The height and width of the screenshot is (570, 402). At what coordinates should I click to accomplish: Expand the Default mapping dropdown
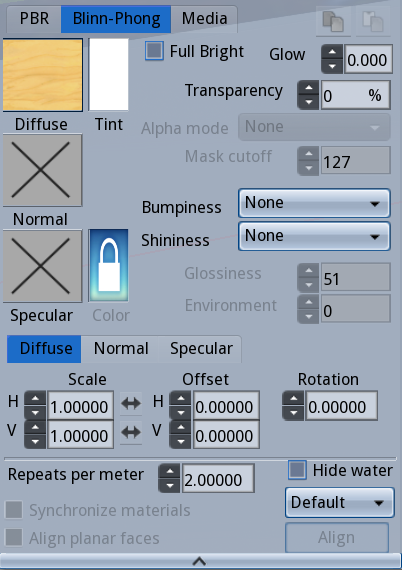tap(339, 503)
